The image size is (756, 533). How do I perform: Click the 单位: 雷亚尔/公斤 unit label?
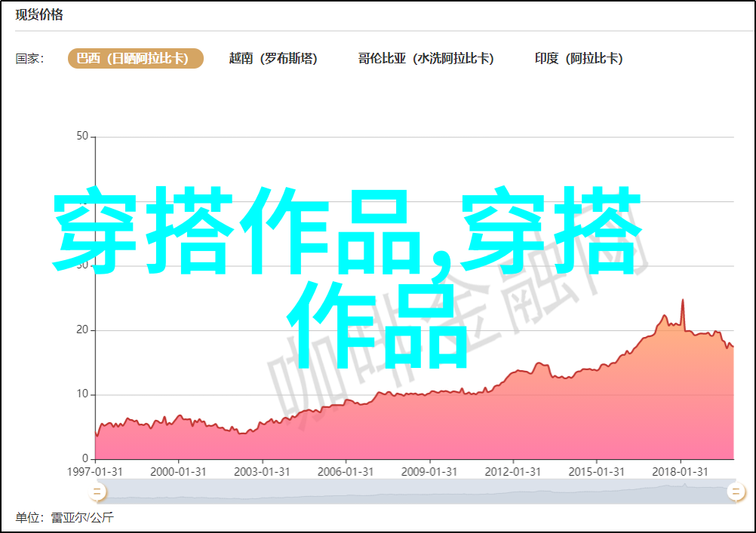64,518
